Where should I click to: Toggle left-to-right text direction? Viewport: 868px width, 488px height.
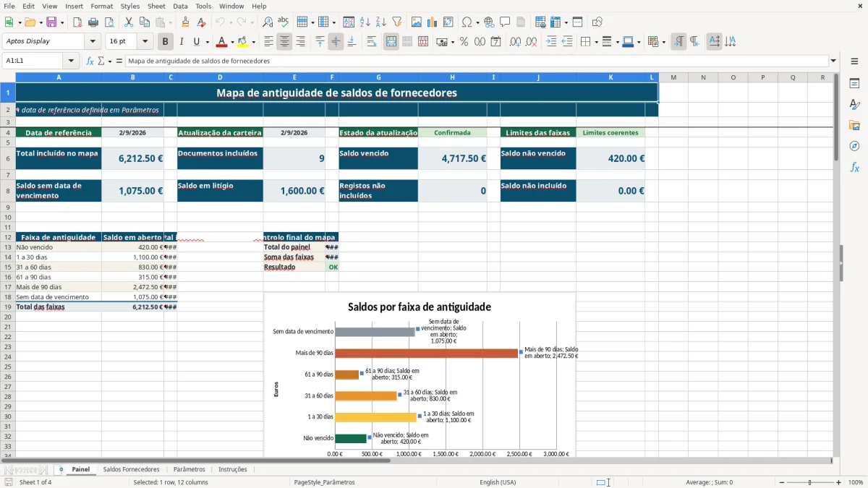[678, 42]
